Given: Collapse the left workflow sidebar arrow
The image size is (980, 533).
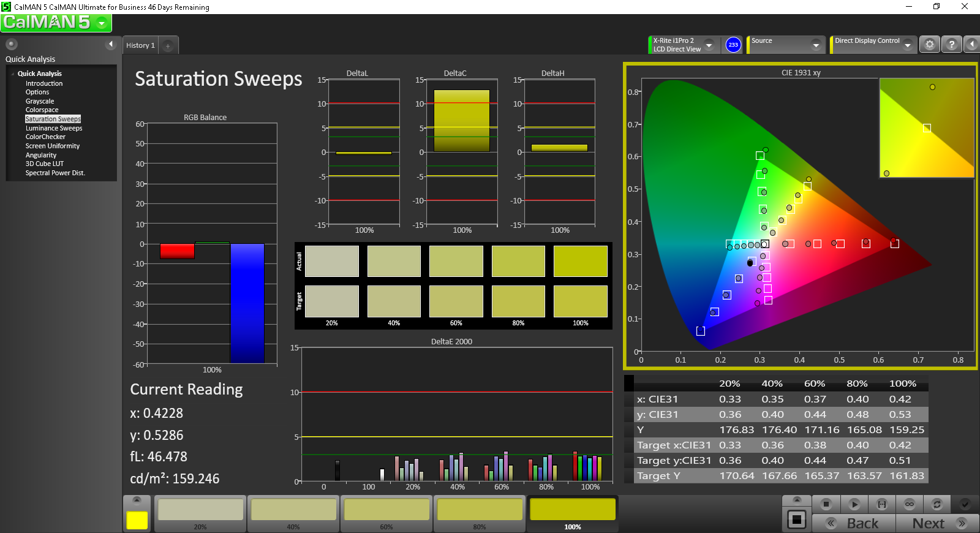Looking at the screenshot, I should [111, 44].
